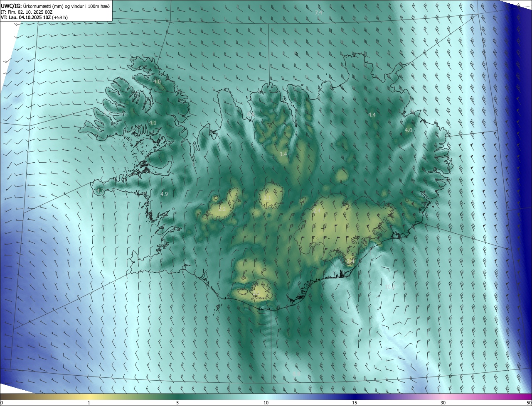Click the valid time 'VT: Lau. 04.10.2025 10Z (+58 h)'
532x406 pixels.
coord(34,17)
